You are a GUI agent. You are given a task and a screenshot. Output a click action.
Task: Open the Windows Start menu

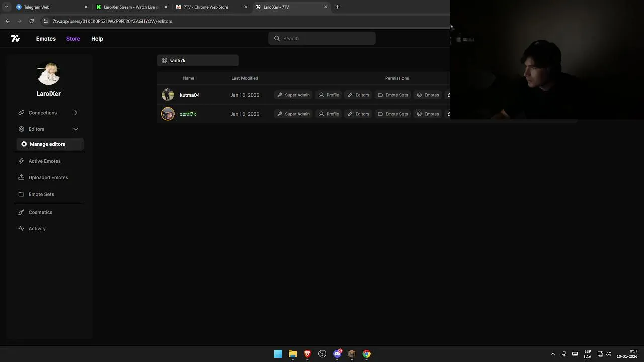278,354
